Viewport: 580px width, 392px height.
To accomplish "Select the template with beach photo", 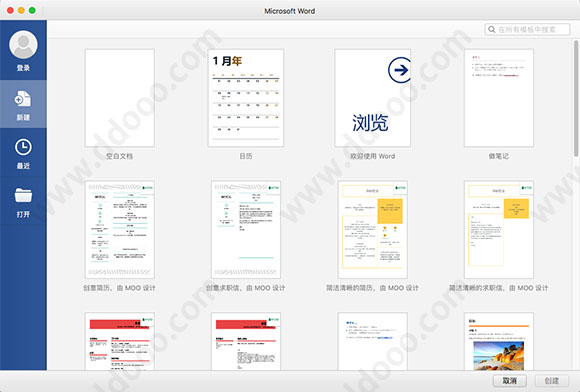I will pyautogui.click(x=499, y=341).
